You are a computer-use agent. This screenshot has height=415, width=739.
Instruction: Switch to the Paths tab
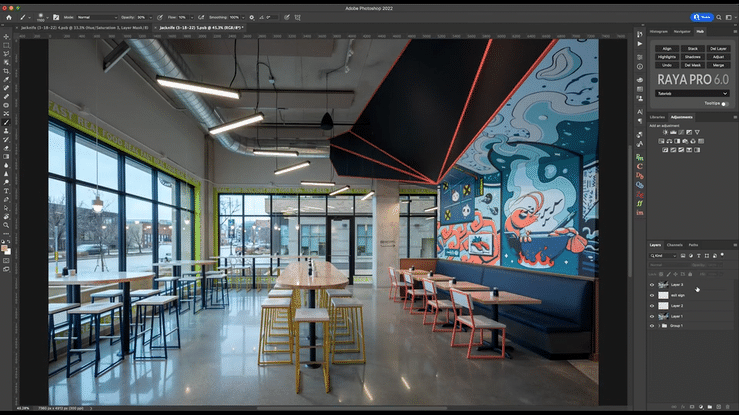(693, 245)
